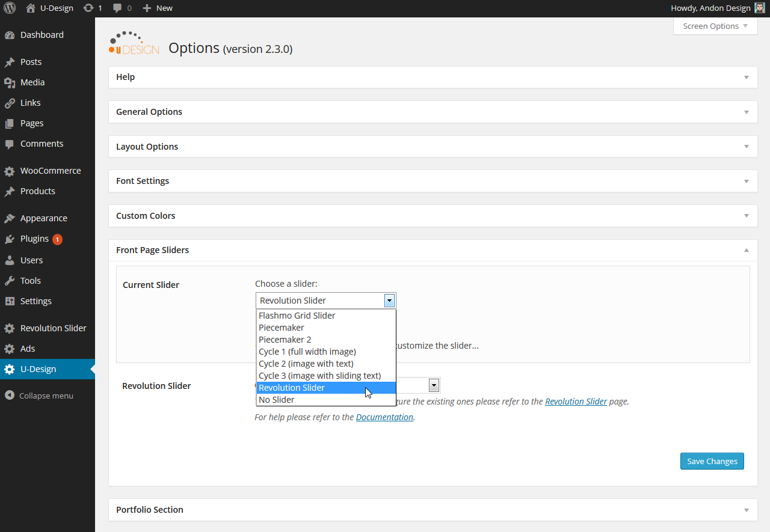Choose Piecemaker 2 from slider list

285,340
